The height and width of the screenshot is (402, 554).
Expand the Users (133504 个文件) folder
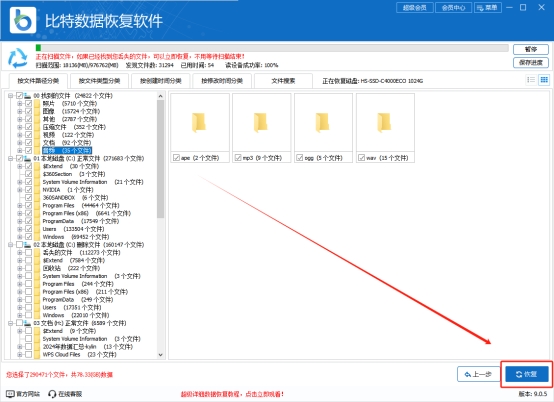pyautogui.click(x=20, y=229)
